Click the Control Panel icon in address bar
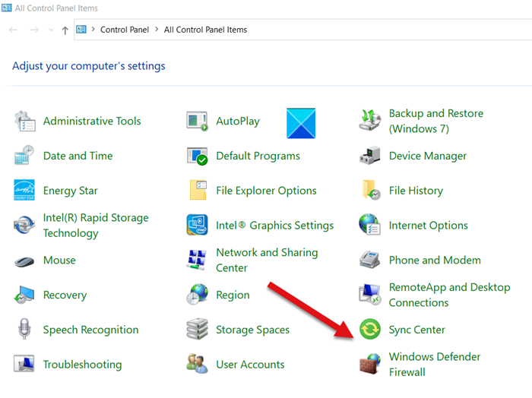 (x=81, y=30)
